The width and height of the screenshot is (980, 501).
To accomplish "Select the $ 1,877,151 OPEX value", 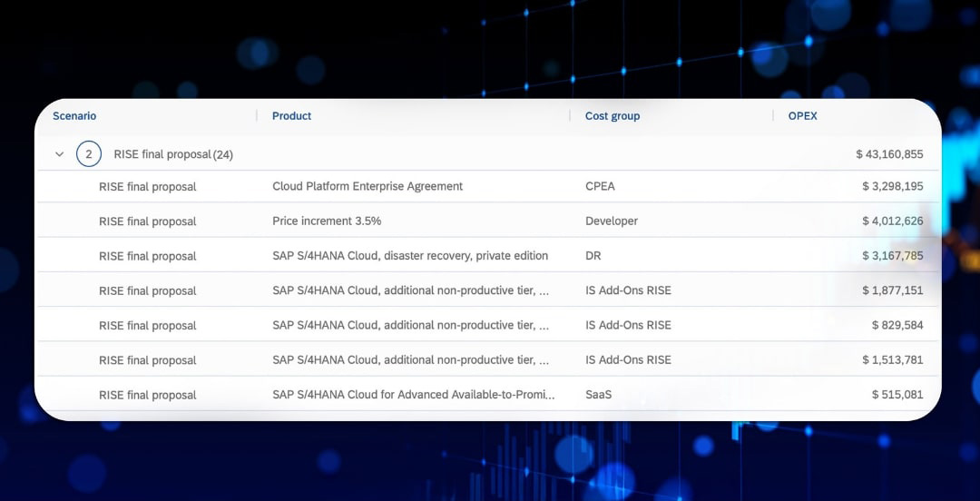I will pyautogui.click(x=893, y=290).
